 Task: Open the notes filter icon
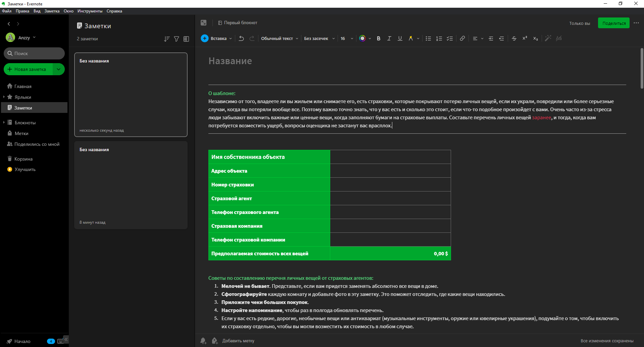176,39
